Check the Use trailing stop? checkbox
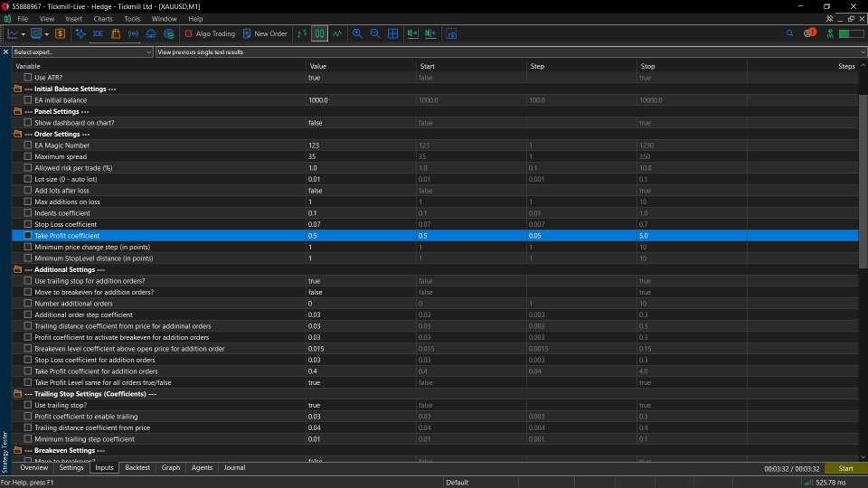Viewport: 868px width, 488px height. pos(28,405)
